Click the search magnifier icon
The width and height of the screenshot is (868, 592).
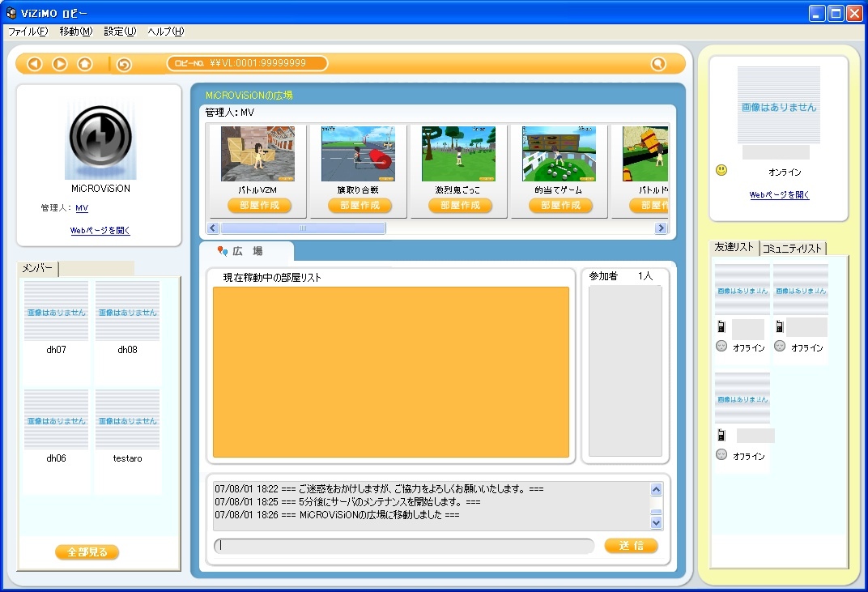(658, 64)
